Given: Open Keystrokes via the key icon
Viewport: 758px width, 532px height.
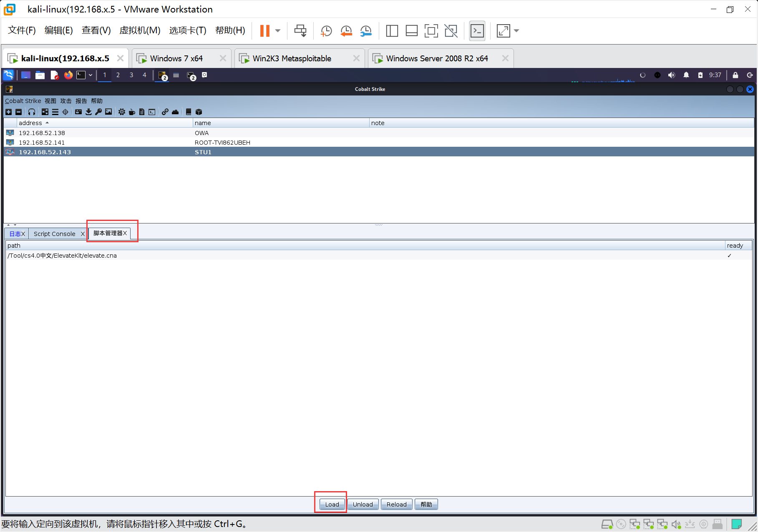Looking at the screenshot, I should tap(98, 112).
